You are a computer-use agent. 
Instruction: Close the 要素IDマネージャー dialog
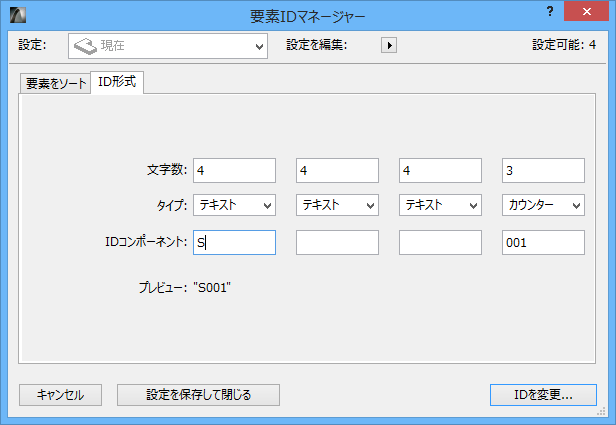tap(587, 11)
